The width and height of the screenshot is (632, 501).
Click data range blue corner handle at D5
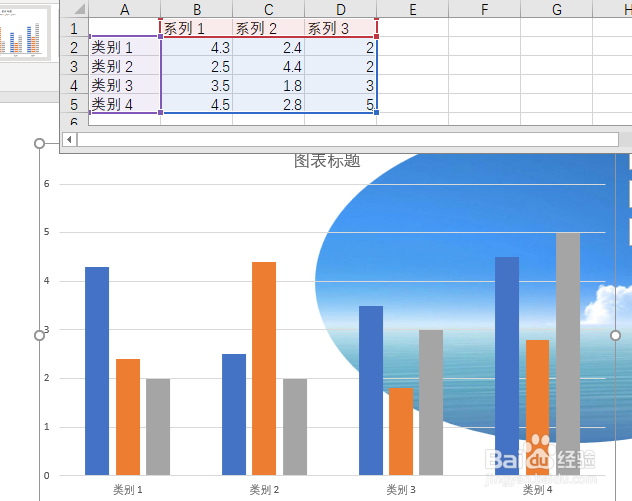[376, 112]
